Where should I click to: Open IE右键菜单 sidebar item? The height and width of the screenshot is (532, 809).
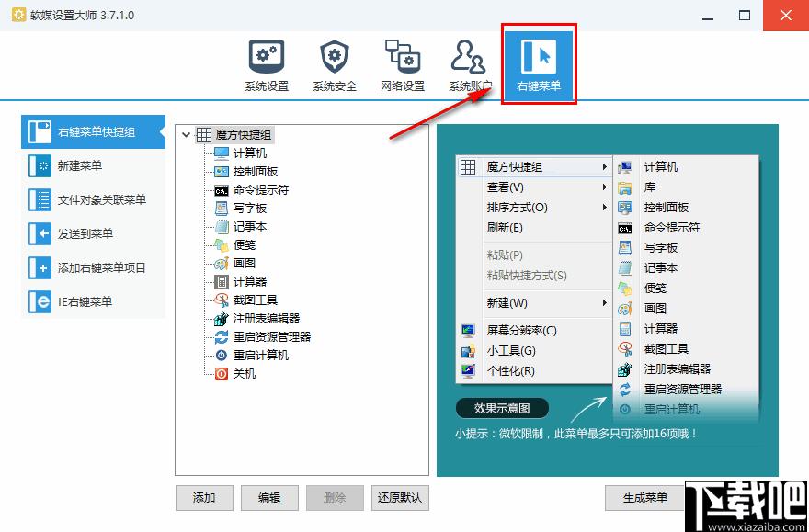pos(94,302)
